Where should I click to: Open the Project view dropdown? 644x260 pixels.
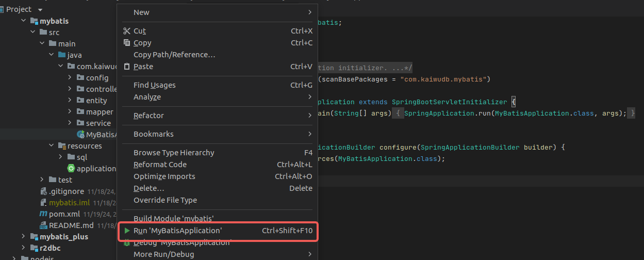pos(40,10)
